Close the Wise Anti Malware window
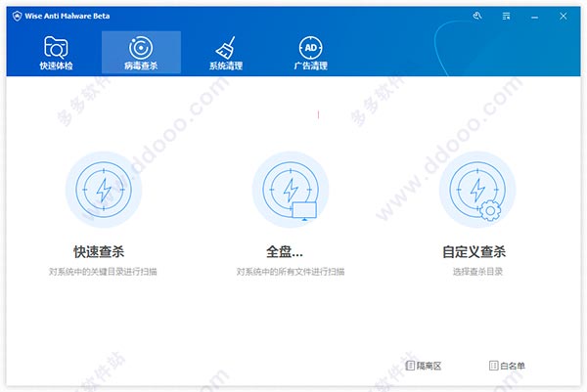587x392 pixels. 564,16
